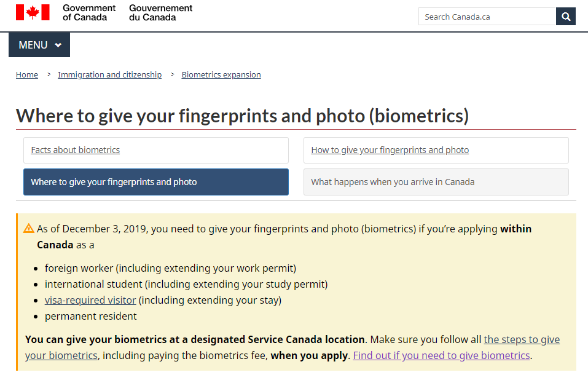Viewport: 588px width, 375px height.
Task: Follow the visa-required visitor link
Action: click(x=90, y=300)
